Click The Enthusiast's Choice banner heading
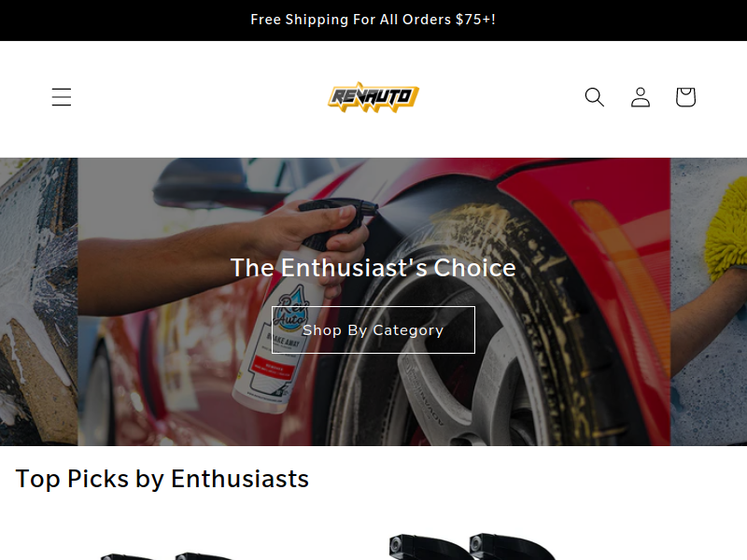This screenshot has height=560, width=747. pyautogui.click(x=373, y=268)
